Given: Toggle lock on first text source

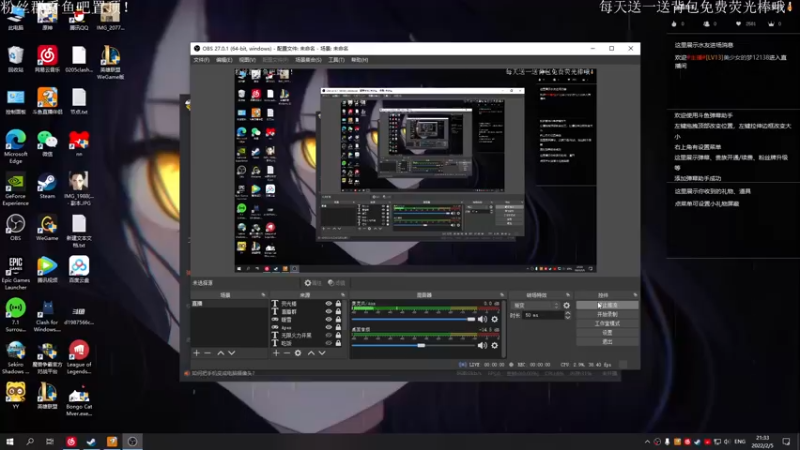Looking at the screenshot, I should point(338,304).
